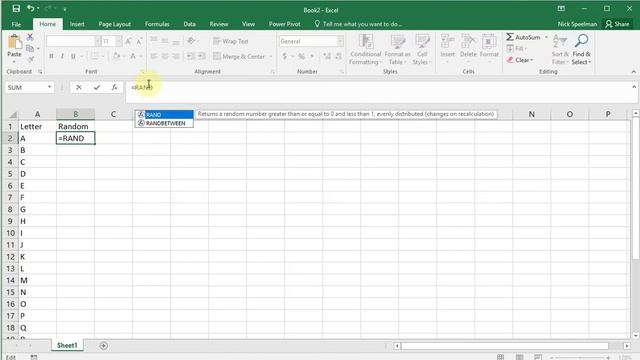
Task: Cancel formula entry with the X icon
Action: [79, 87]
